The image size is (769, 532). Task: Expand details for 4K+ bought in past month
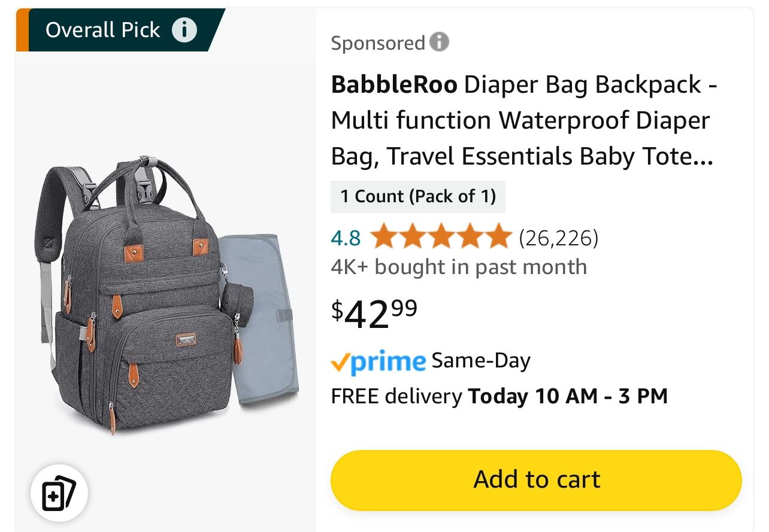point(458,266)
